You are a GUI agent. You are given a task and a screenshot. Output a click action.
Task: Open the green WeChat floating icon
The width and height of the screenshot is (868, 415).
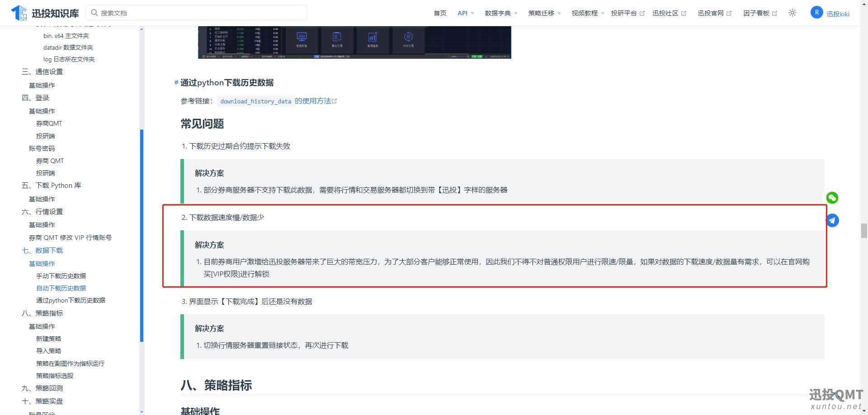click(x=832, y=198)
